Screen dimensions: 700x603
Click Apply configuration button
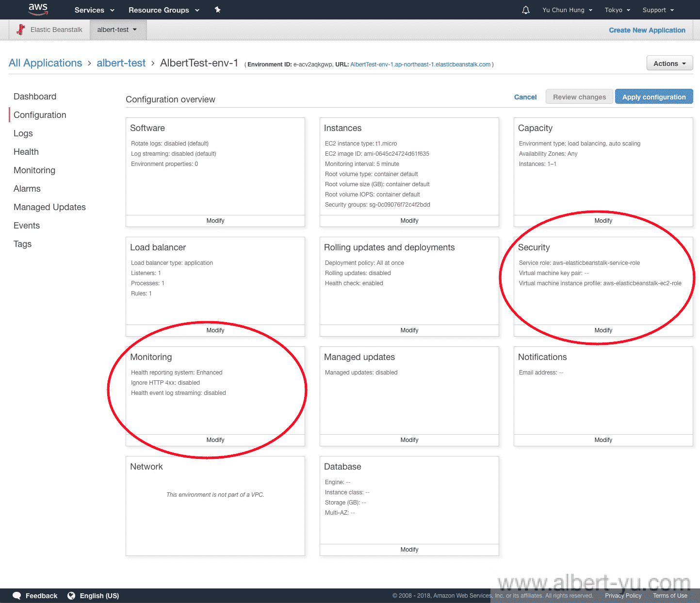click(654, 97)
